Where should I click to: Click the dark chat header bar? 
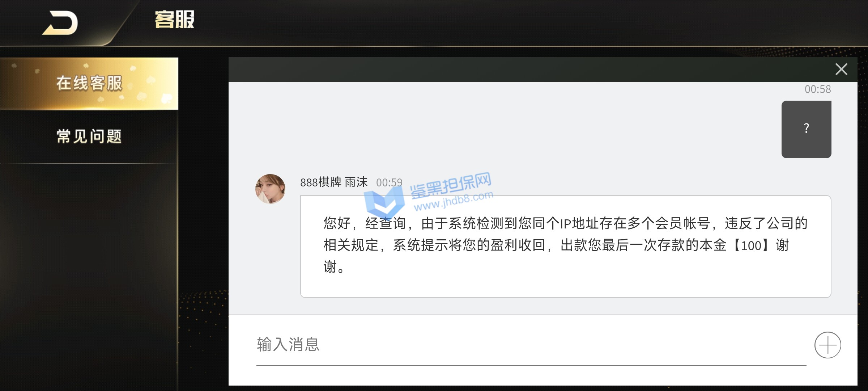(x=542, y=70)
